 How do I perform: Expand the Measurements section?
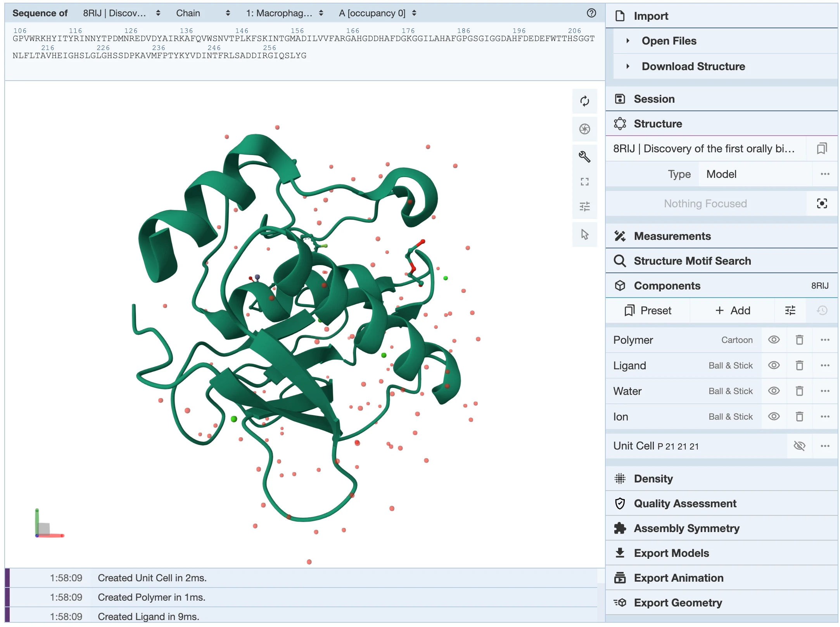721,236
